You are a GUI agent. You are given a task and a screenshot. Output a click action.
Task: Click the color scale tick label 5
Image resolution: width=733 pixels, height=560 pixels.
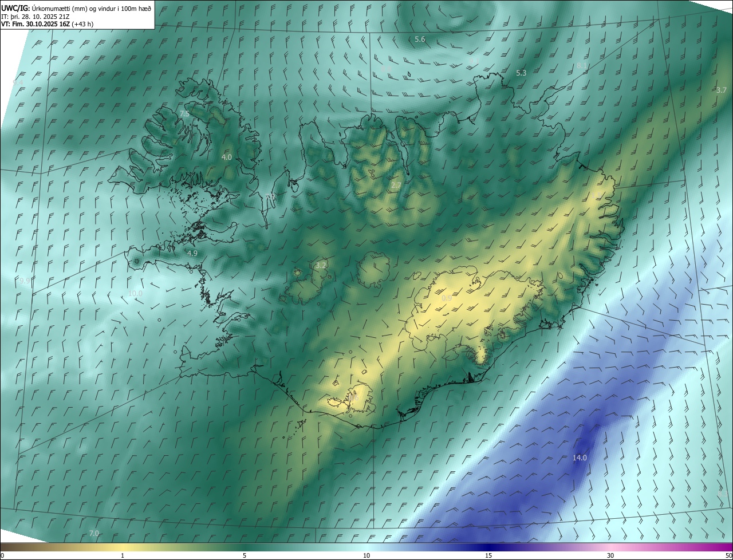coord(245,555)
